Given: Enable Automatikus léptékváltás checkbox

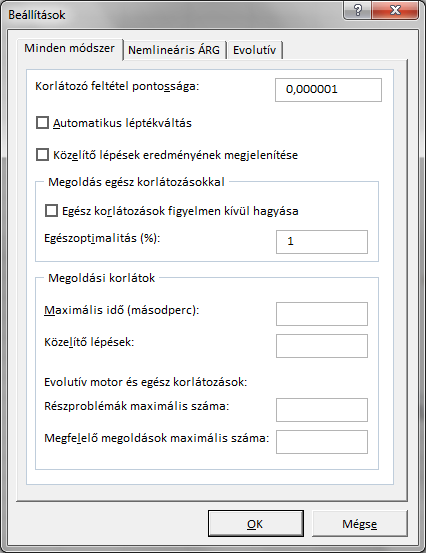Looking at the screenshot, I should 42,123.
